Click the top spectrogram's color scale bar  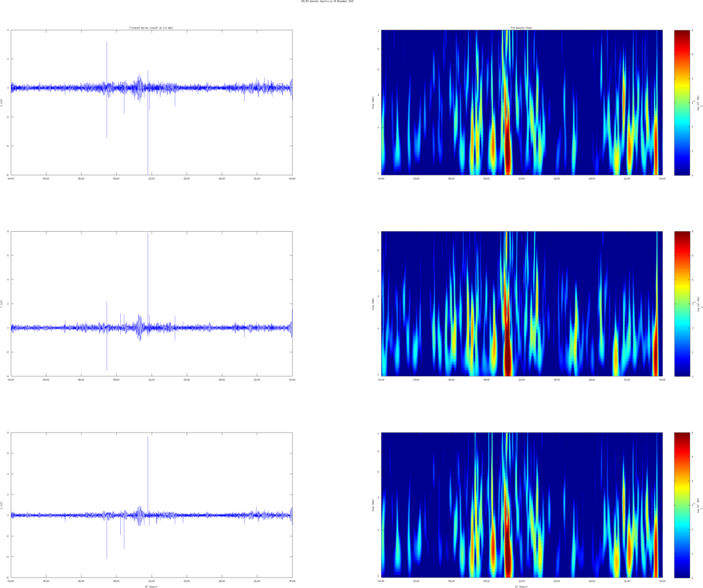click(682, 103)
